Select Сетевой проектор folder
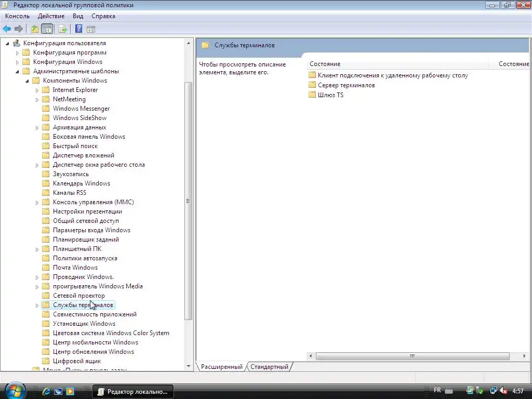The image size is (532, 399). (79, 296)
